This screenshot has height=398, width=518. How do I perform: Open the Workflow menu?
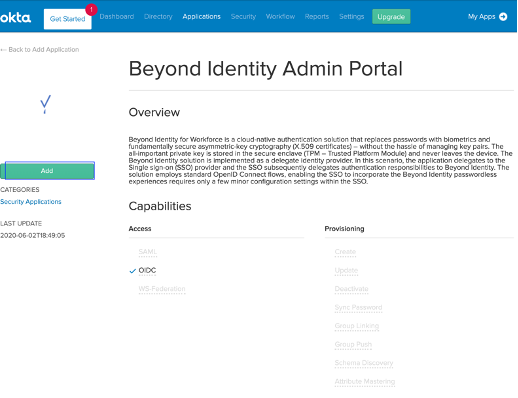[x=280, y=16]
